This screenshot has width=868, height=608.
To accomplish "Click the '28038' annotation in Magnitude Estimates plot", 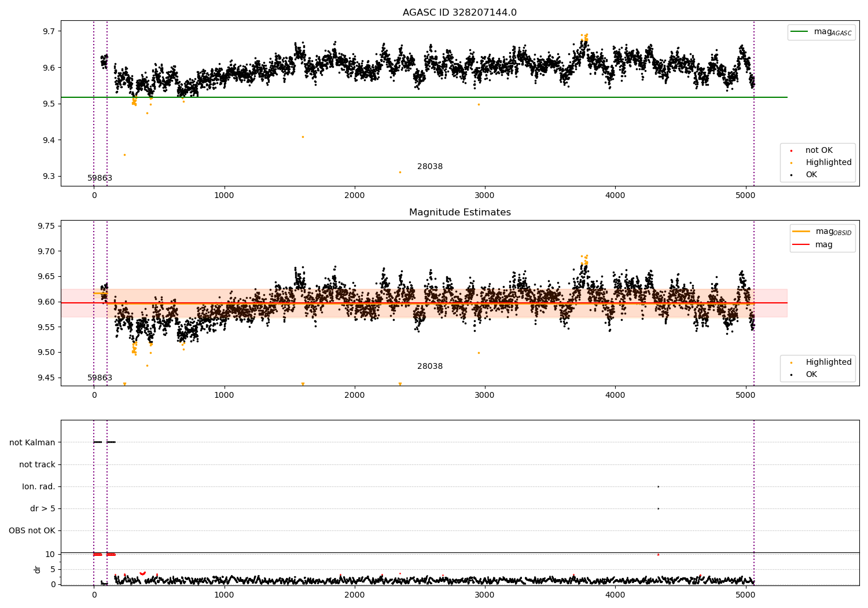I will 430,367.
